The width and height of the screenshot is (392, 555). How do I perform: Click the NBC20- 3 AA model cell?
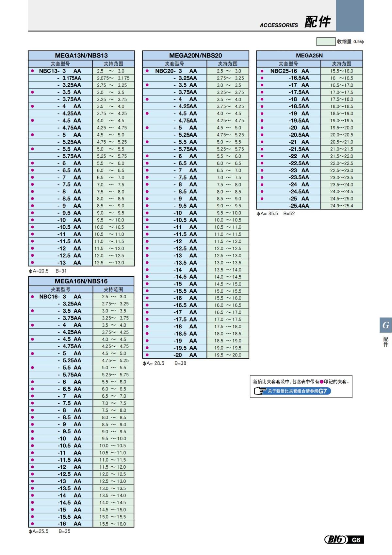[x=174, y=71]
